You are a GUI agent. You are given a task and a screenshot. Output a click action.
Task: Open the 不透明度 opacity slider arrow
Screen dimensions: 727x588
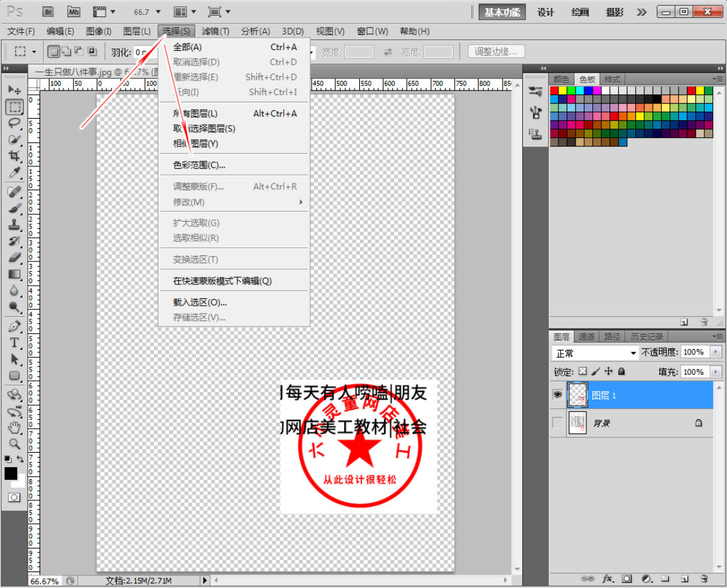716,352
